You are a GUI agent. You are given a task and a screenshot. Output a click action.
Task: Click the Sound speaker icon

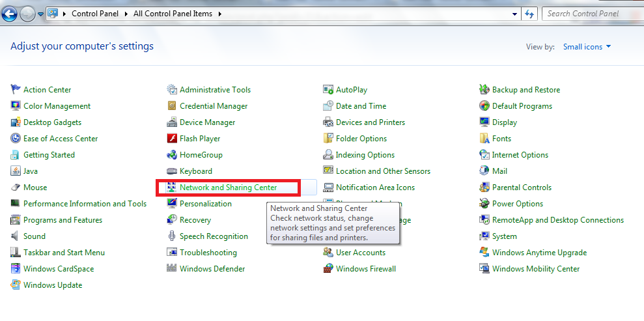point(16,236)
